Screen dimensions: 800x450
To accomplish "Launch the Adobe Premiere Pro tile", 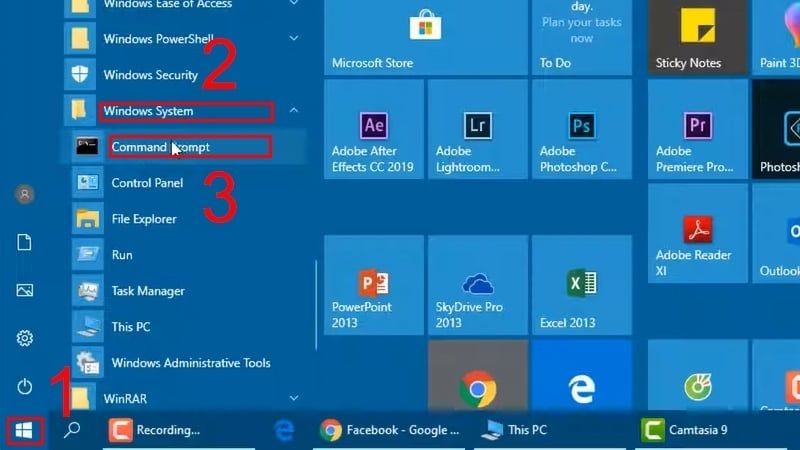I will click(x=697, y=130).
